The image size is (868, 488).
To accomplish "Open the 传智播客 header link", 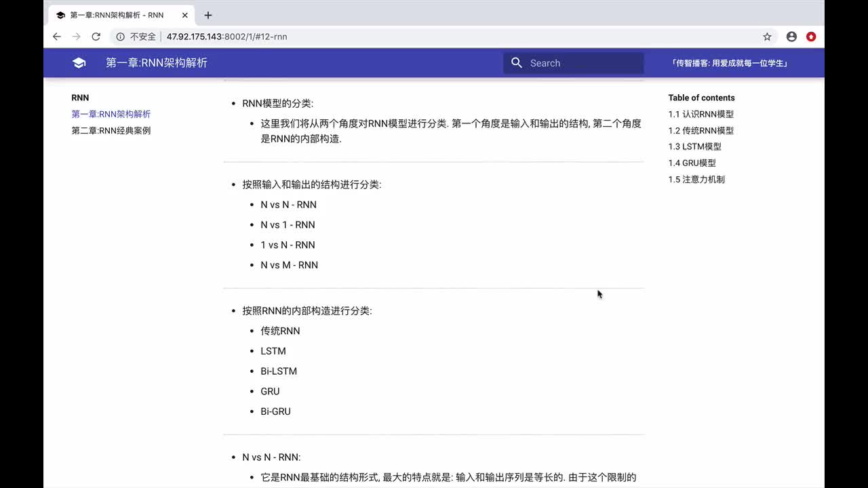I will coord(729,63).
